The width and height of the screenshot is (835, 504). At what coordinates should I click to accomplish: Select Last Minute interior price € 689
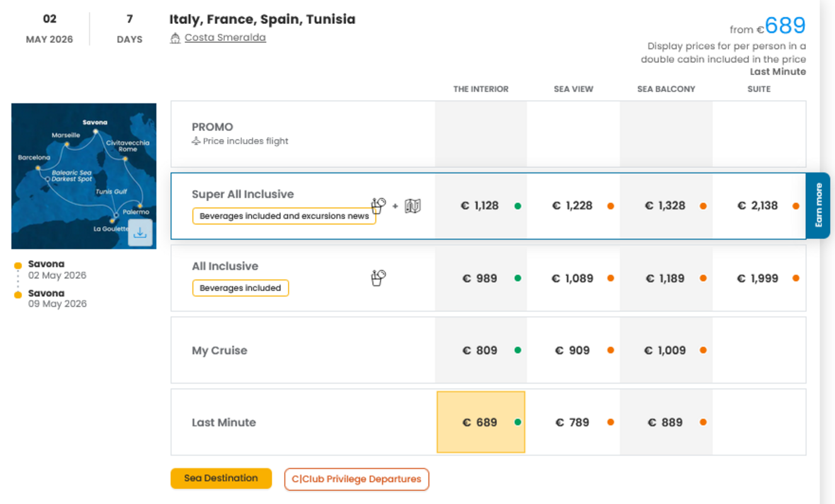480,423
